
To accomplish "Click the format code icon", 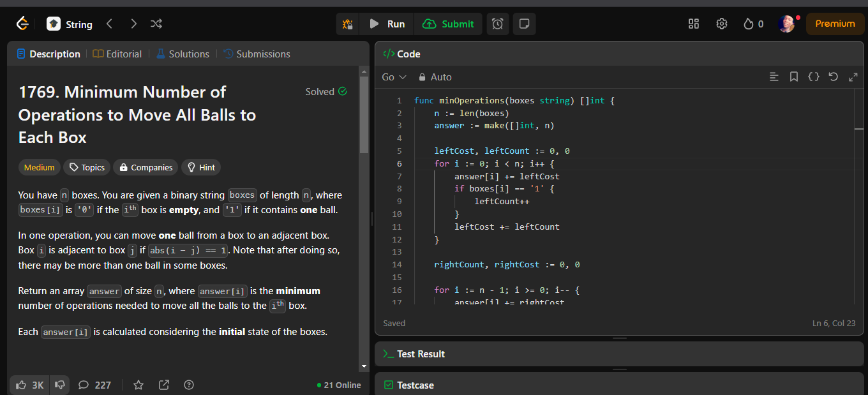I will 774,77.
